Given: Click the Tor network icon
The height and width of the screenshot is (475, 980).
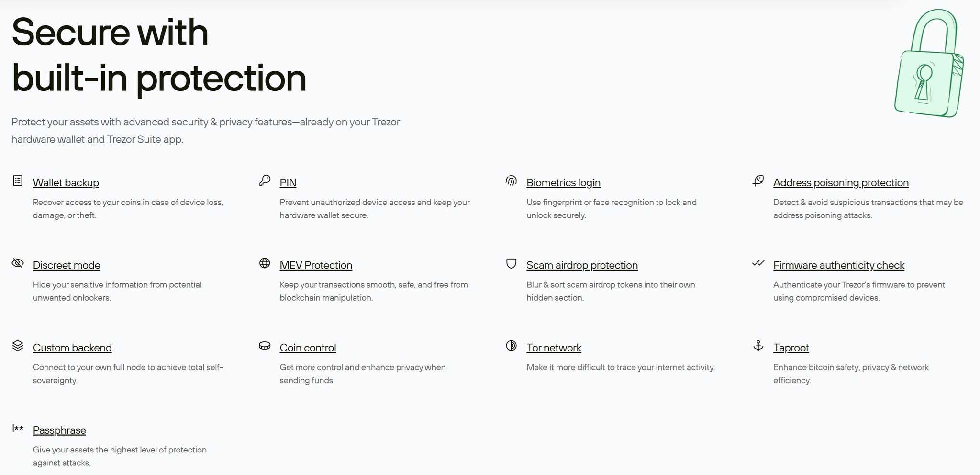Looking at the screenshot, I should pyautogui.click(x=511, y=346).
